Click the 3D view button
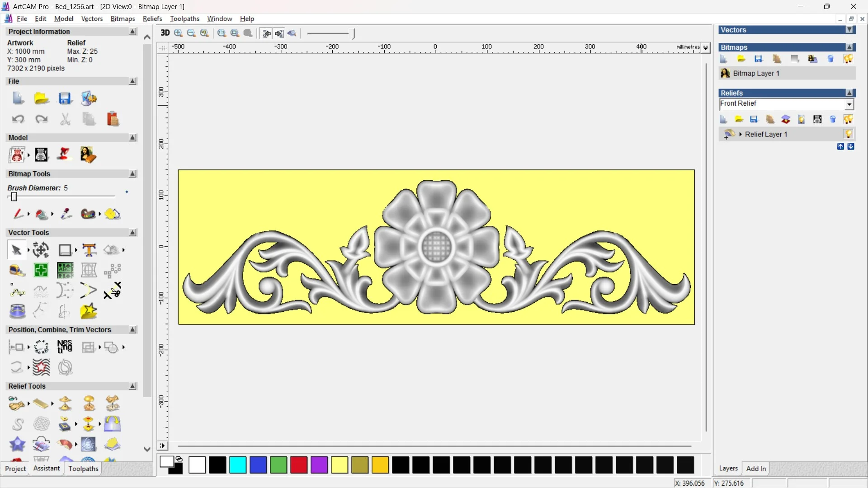 (x=165, y=33)
